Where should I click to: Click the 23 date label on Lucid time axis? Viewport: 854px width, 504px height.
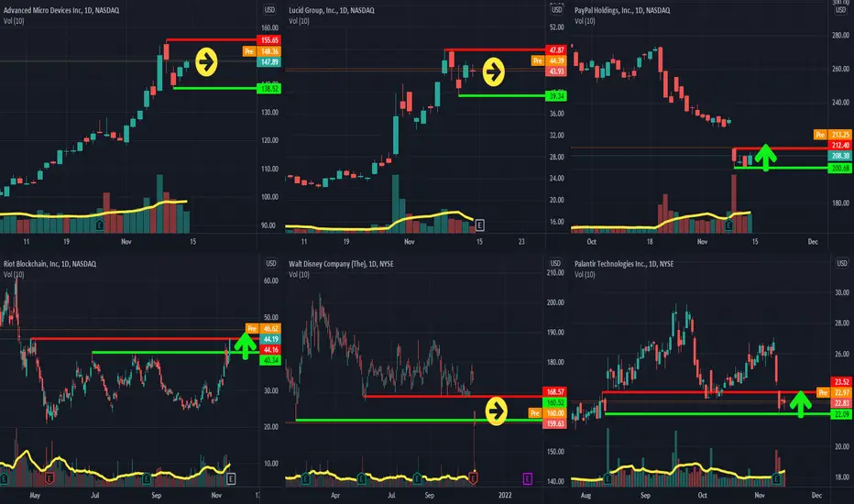point(521,241)
